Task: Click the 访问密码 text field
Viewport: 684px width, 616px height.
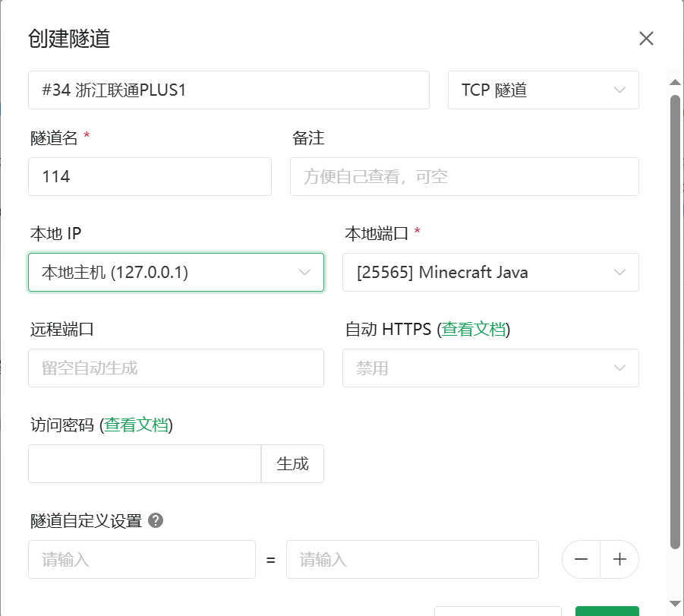Action: pos(144,463)
